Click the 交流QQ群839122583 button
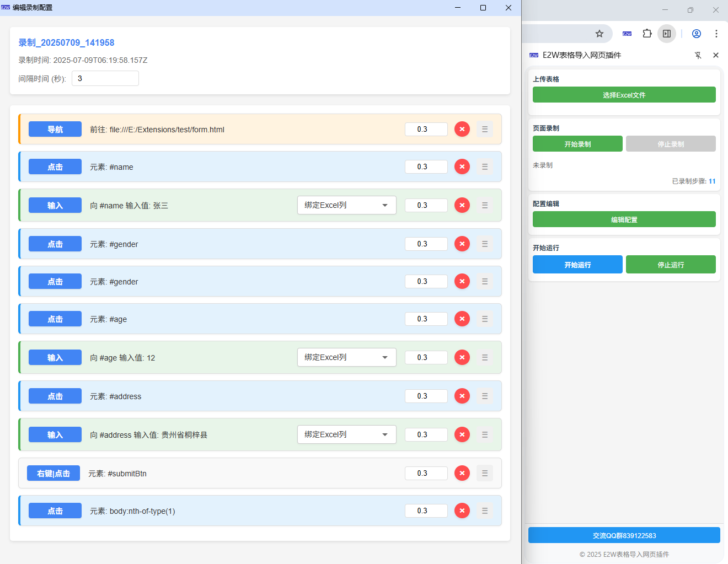 (624, 535)
